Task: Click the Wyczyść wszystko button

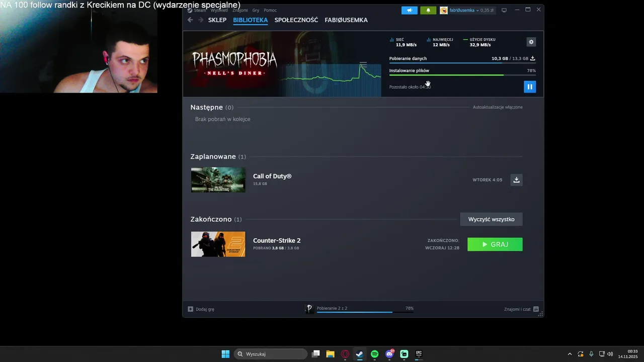Action: pyautogui.click(x=491, y=219)
